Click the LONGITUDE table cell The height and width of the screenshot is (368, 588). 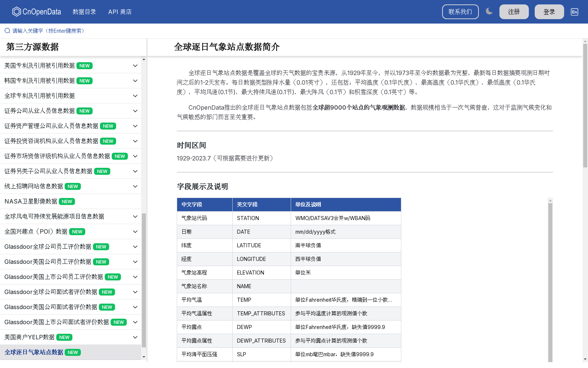click(262, 259)
